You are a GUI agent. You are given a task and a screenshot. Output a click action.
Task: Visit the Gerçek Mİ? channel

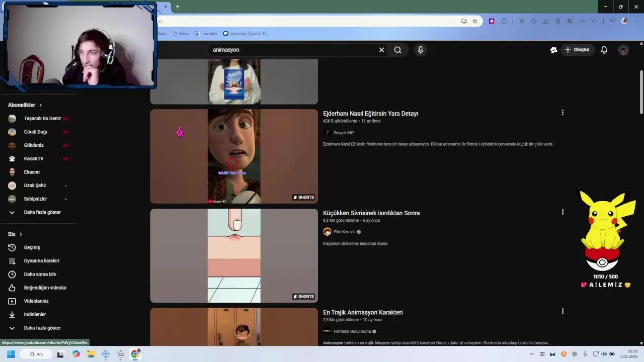pyautogui.click(x=344, y=133)
